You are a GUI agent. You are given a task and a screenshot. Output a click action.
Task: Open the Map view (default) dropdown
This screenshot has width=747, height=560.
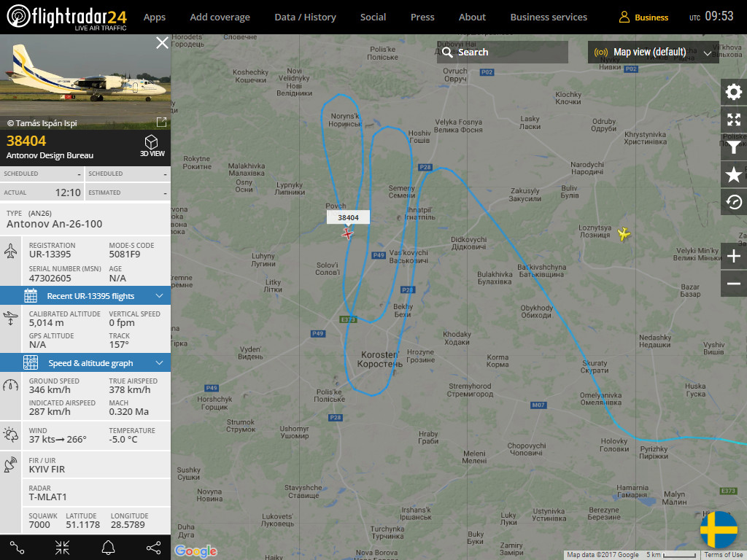pyautogui.click(x=653, y=52)
